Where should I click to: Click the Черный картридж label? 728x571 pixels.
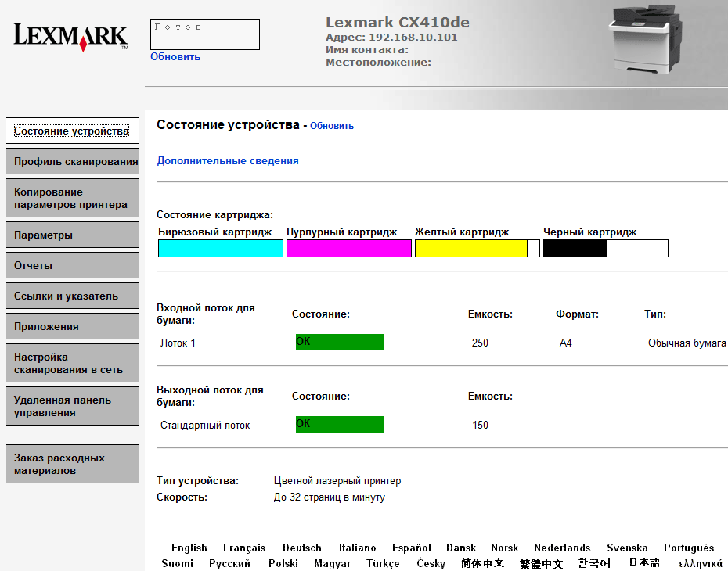589,232
